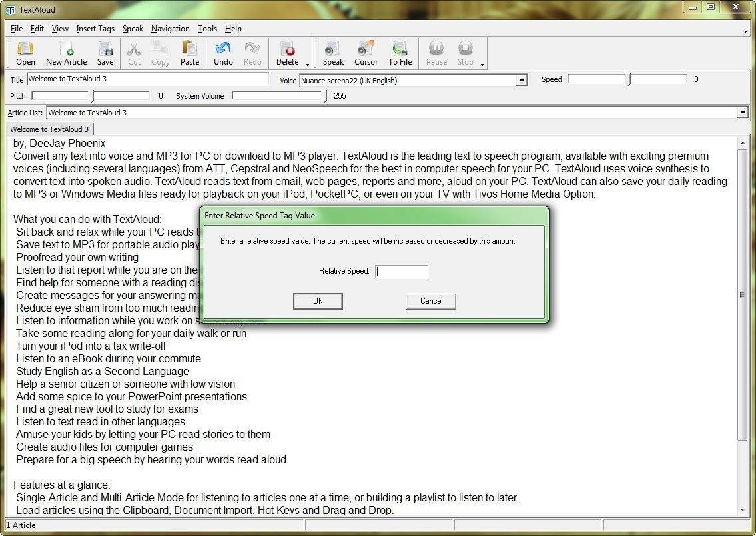Click 'Turn your iPod into a tax write-off'
756x536 pixels.
(91, 346)
